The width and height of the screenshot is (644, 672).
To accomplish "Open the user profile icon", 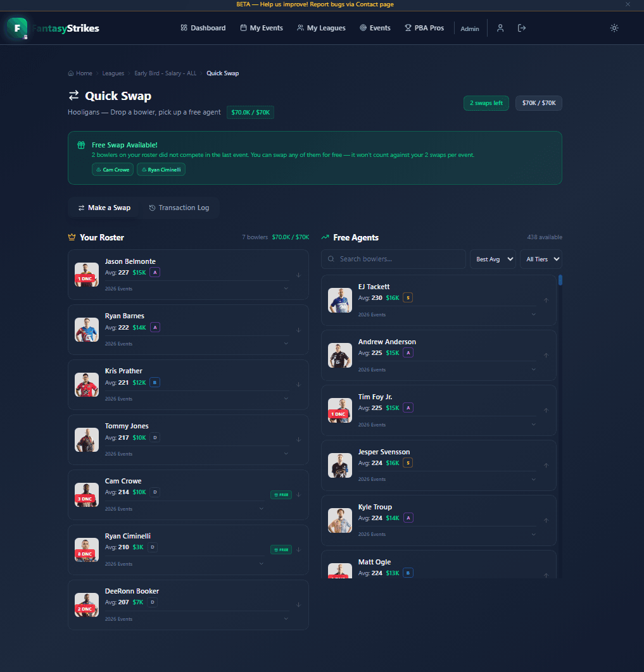I will [500, 28].
